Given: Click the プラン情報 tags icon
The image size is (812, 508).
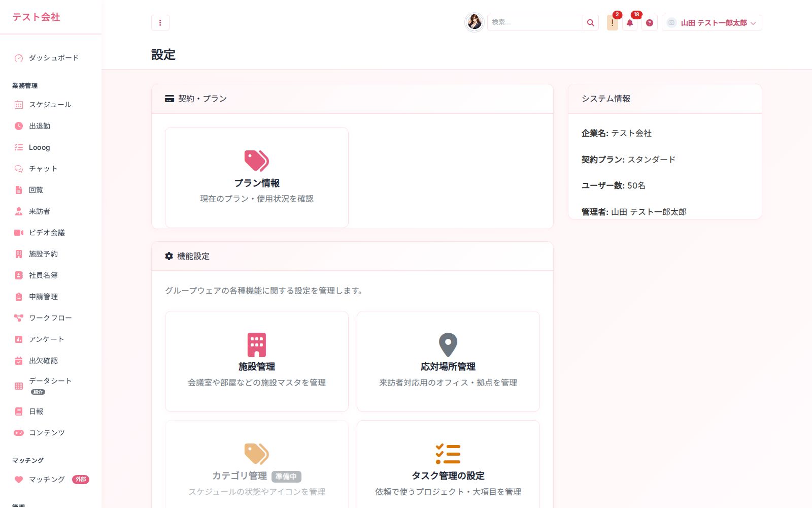Looking at the screenshot, I should click(257, 161).
